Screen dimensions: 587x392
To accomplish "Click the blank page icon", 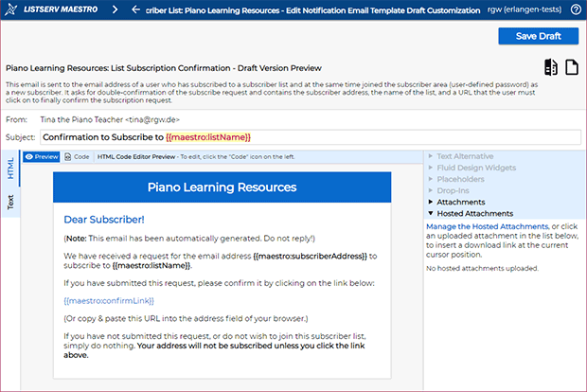I will [572, 67].
